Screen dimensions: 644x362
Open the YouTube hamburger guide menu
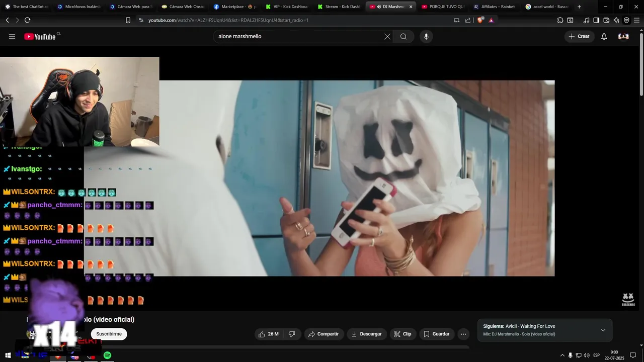12,36
